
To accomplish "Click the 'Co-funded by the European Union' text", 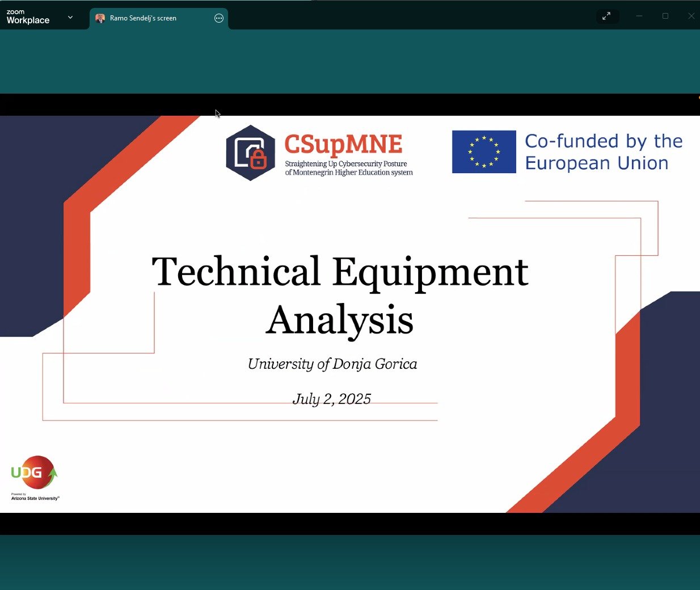I will (604, 152).
